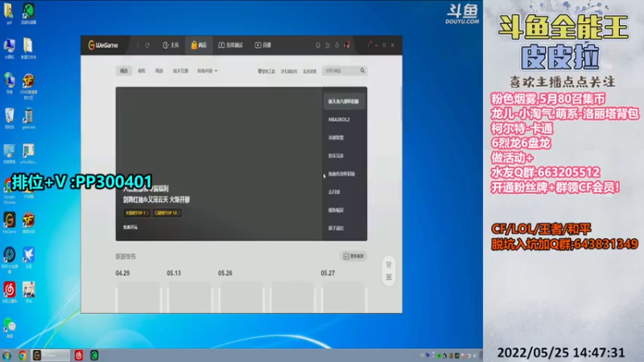The width and height of the screenshot is (644, 362).
Task: Select the geek.exe desktop icon
Action: pos(28,118)
